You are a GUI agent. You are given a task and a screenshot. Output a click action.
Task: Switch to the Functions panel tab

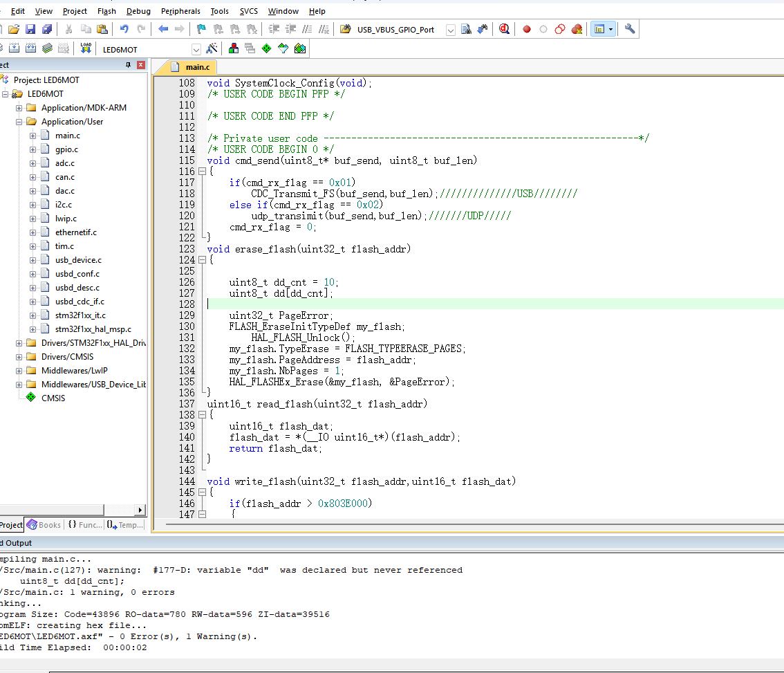tap(84, 525)
